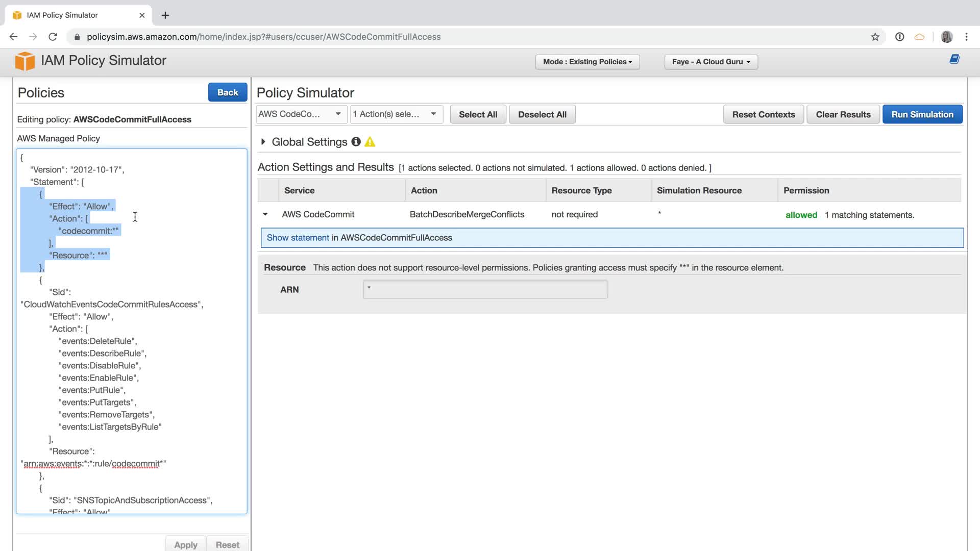Click the cloud extension icon
This screenshot has width=980, height=551.
(x=919, y=37)
